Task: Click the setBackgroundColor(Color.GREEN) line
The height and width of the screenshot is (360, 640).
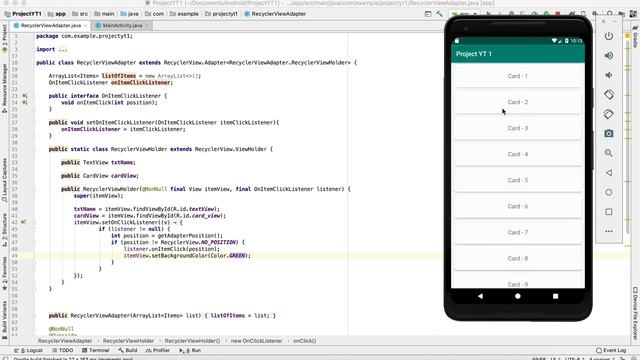Action: coord(187,256)
